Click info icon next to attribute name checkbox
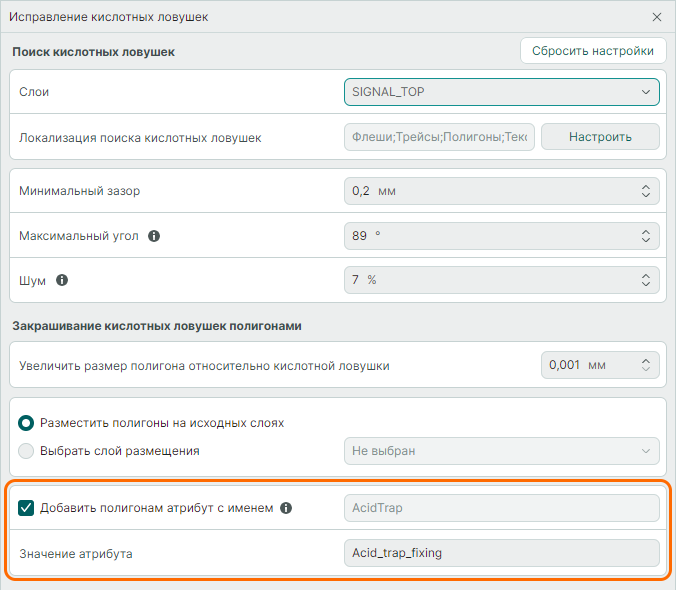The image size is (676, 590). (x=286, y=508)
